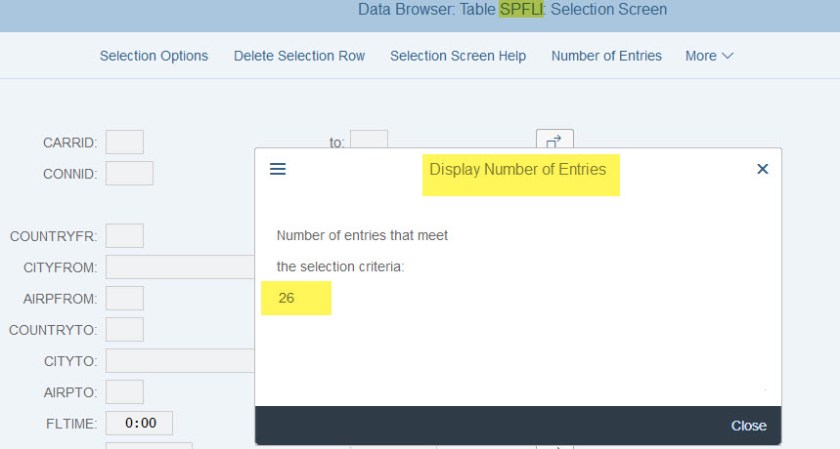Focus the CITYTO text field
The height and width of the screenshot is (449, 840).
point(180,360)
